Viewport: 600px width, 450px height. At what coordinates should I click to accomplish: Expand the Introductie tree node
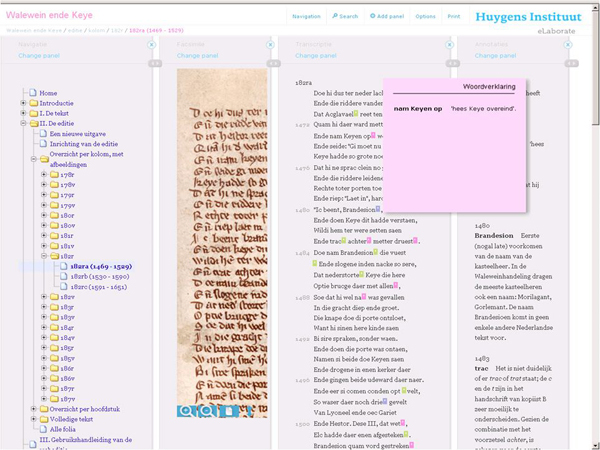(23, 103)
